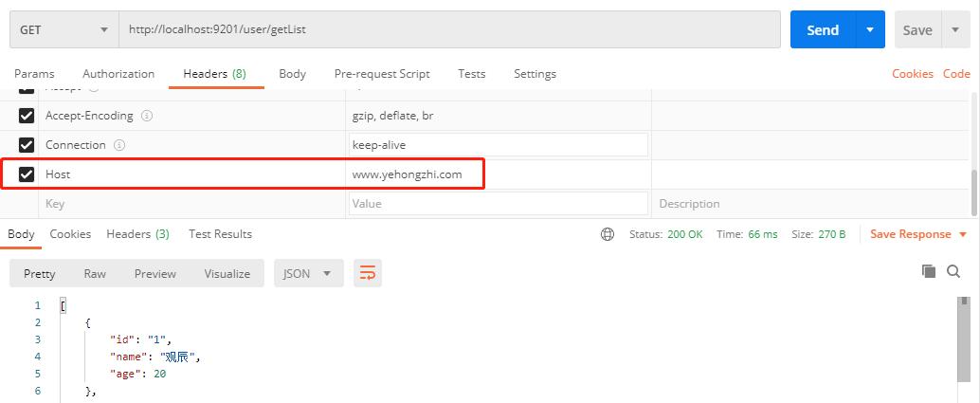Open the Cookies link
This screenshot has width=980, height=403.
(913, 74)
